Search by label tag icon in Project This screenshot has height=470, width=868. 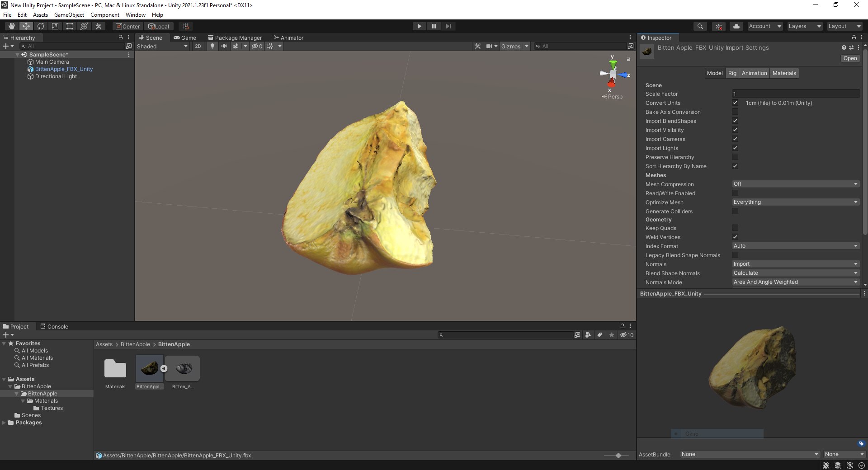coord(599,335)
